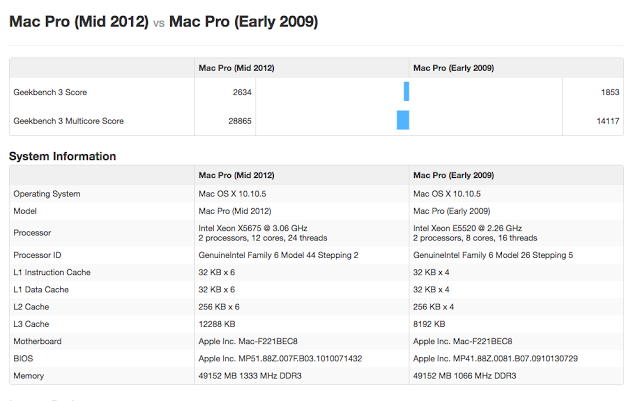Image resolution: width=640 pixels, height=401 pixels.
Task: Select the Memory row label
Action: pos(29,376)
